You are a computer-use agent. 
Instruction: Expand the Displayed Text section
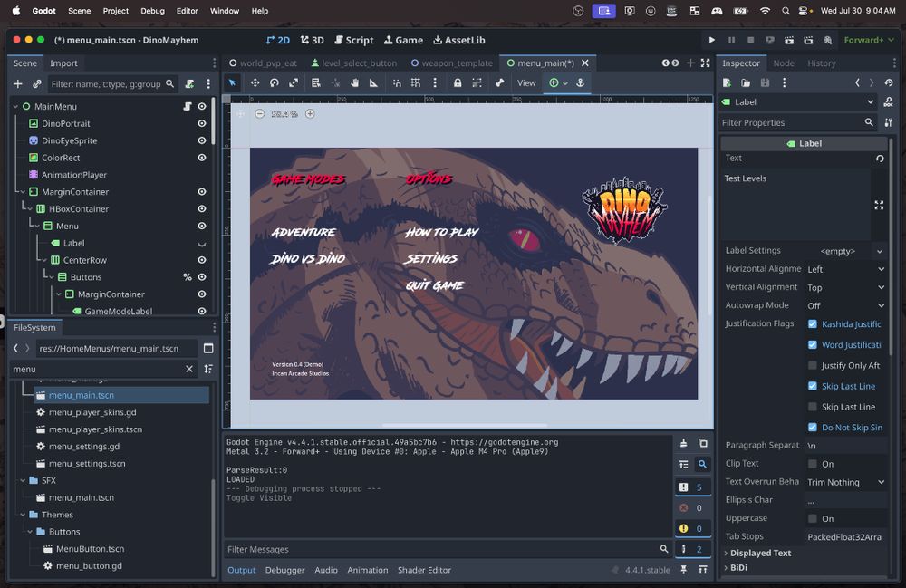point(761,553)
